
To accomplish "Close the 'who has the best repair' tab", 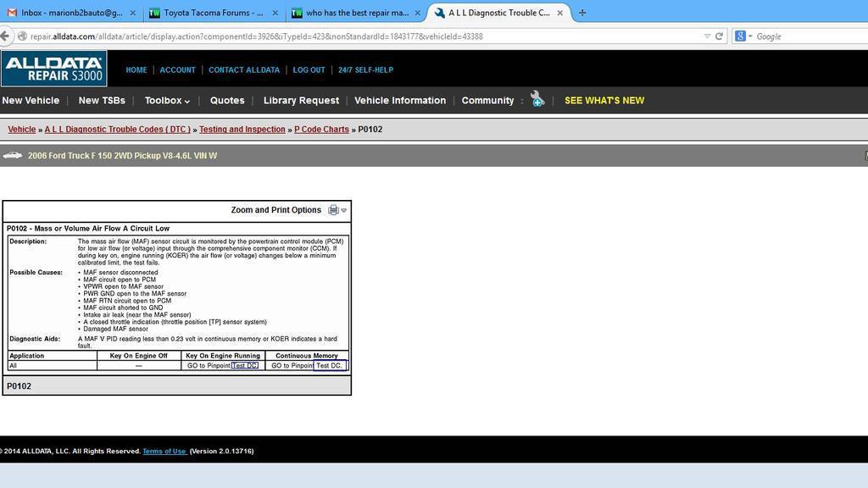I will point(417,13).
